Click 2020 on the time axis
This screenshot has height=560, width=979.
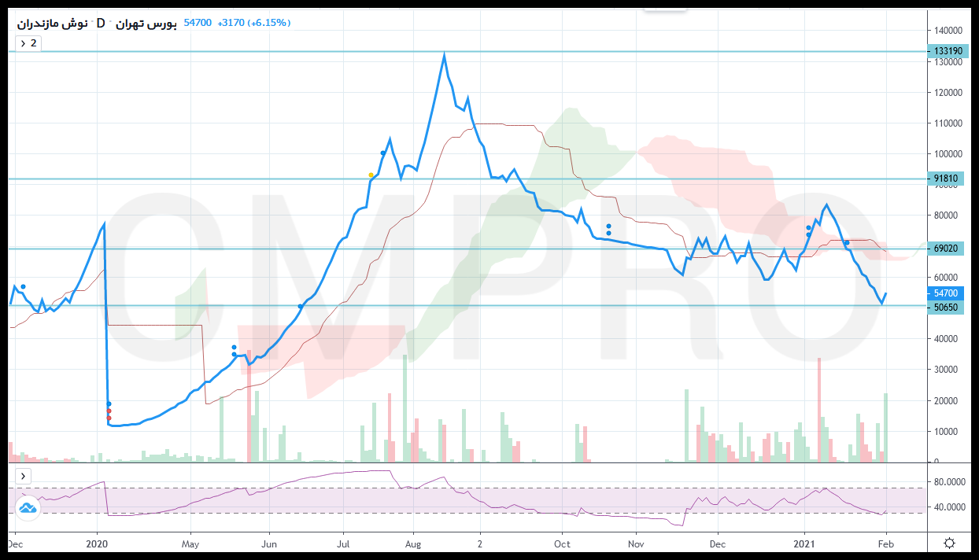click(x=97, y=543)
